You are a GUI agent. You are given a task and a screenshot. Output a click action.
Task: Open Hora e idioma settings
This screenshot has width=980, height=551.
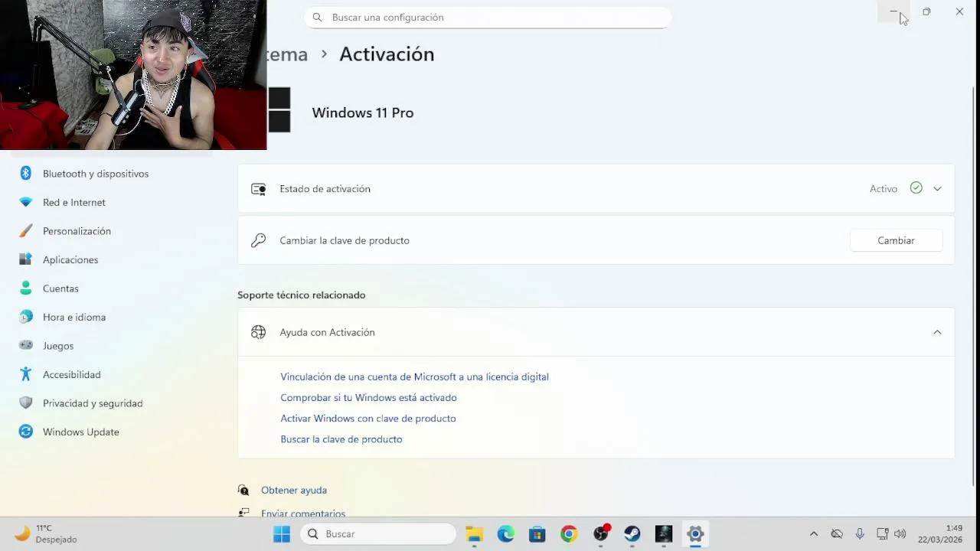(x=74, y=317)
